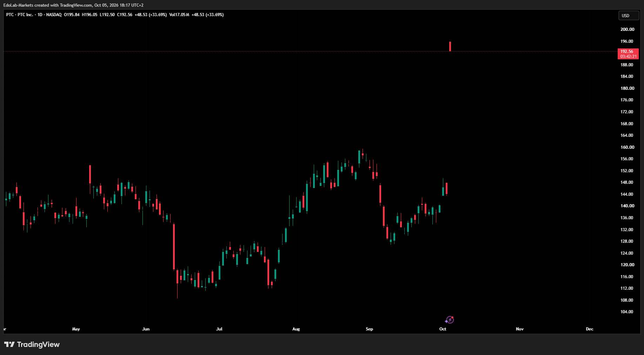Click the open value O195.84
This screenshot has height=355, width=644.
(x=72, y=15)
